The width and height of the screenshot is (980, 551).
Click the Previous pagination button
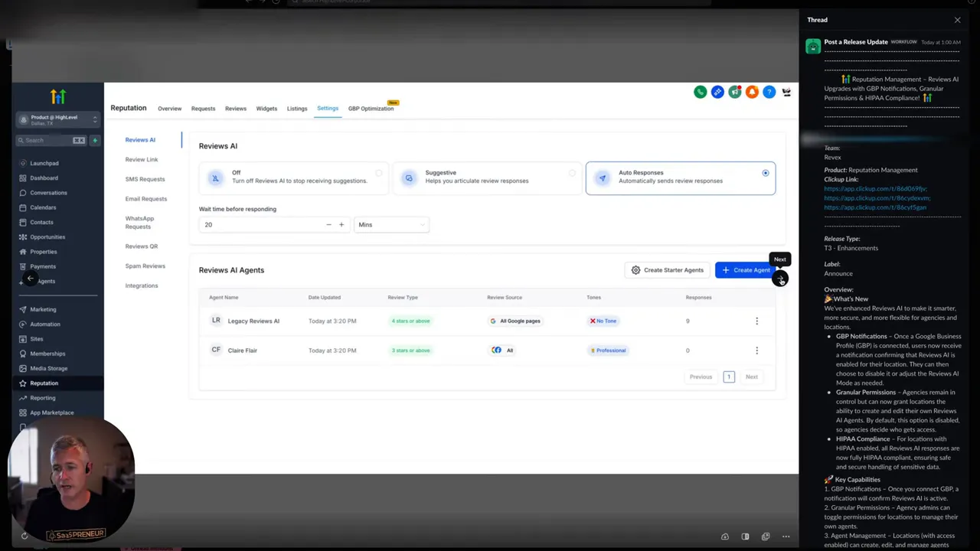tap(701, 377)
